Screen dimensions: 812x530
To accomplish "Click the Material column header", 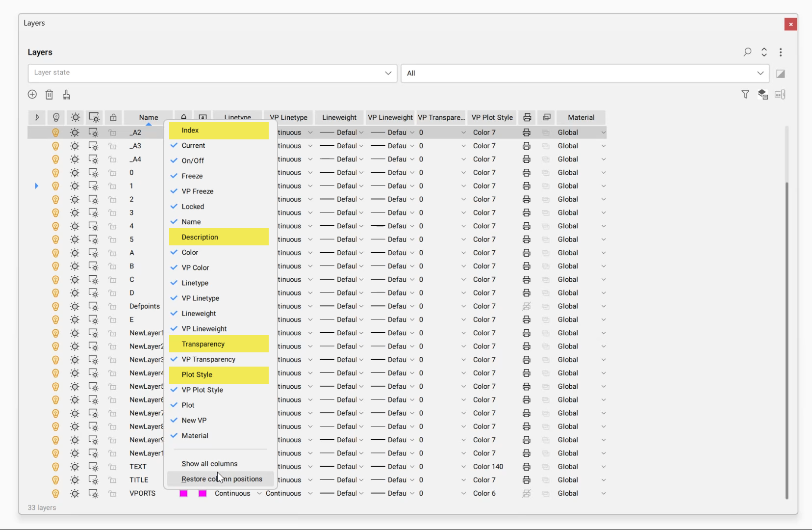I will click(581, 117).
